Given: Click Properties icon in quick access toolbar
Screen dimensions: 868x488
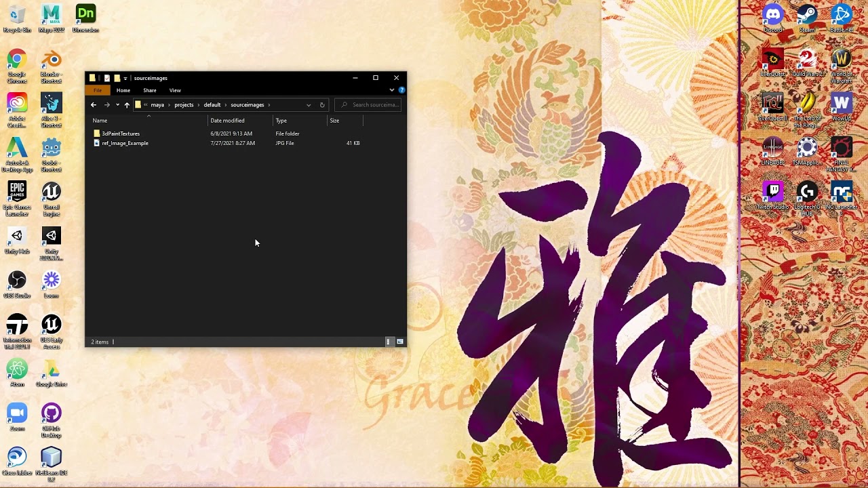Looking at the screenshot, I should [x=106, y=78].
